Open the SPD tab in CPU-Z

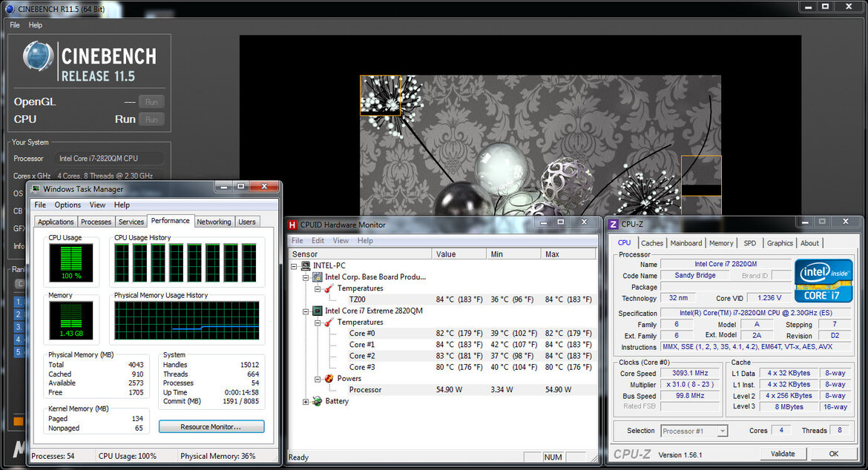(749, 242)
